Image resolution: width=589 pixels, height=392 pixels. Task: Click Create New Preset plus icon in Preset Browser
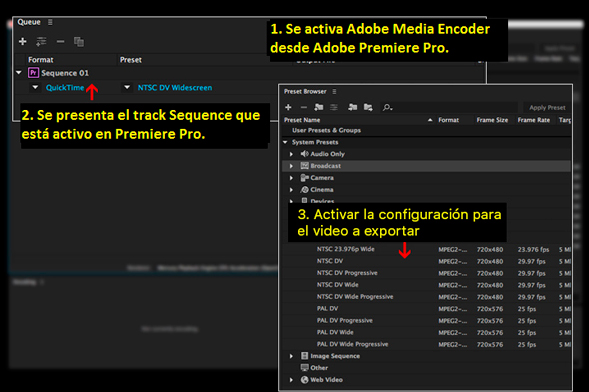coord(288,107)
